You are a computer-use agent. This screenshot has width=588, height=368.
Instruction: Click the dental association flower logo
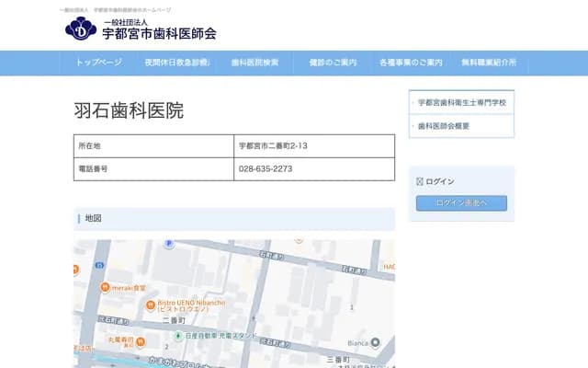click(81, 29)
